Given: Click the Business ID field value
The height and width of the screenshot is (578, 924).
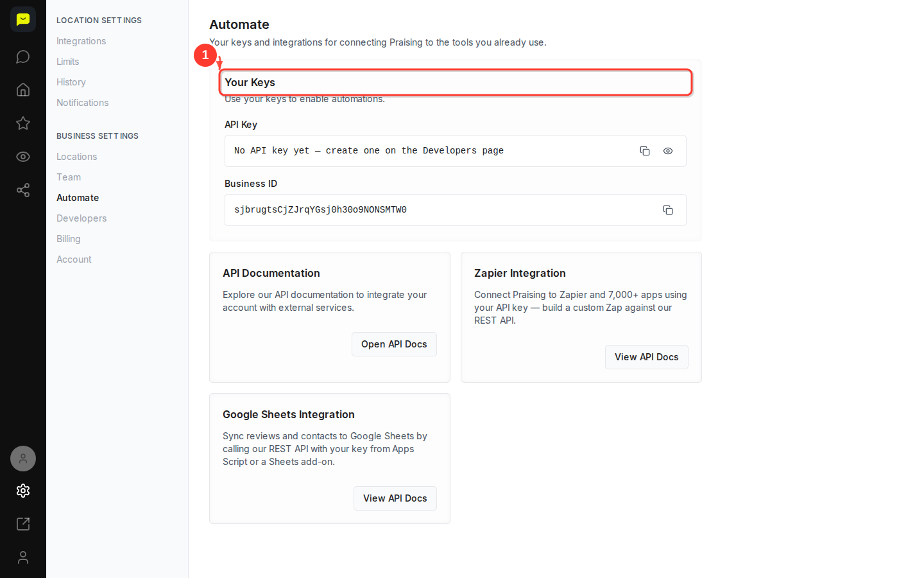Looking at the screenshot, I should tap(320, 210).
